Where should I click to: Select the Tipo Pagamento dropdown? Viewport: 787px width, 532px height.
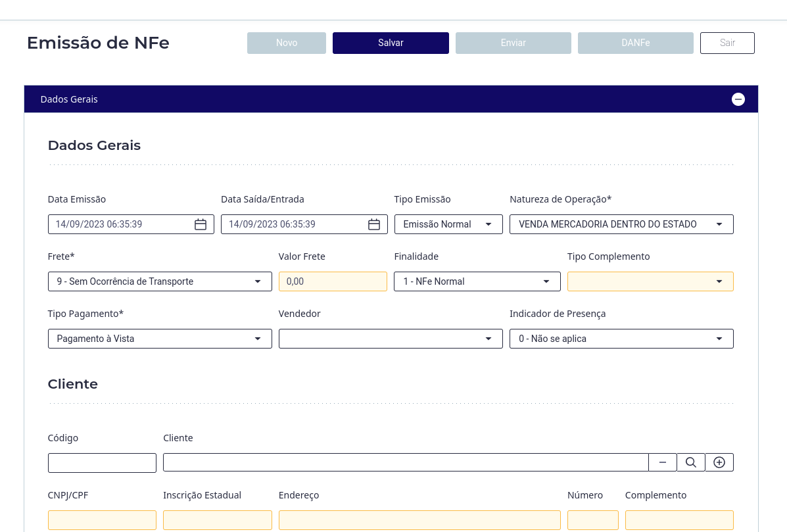160,339
